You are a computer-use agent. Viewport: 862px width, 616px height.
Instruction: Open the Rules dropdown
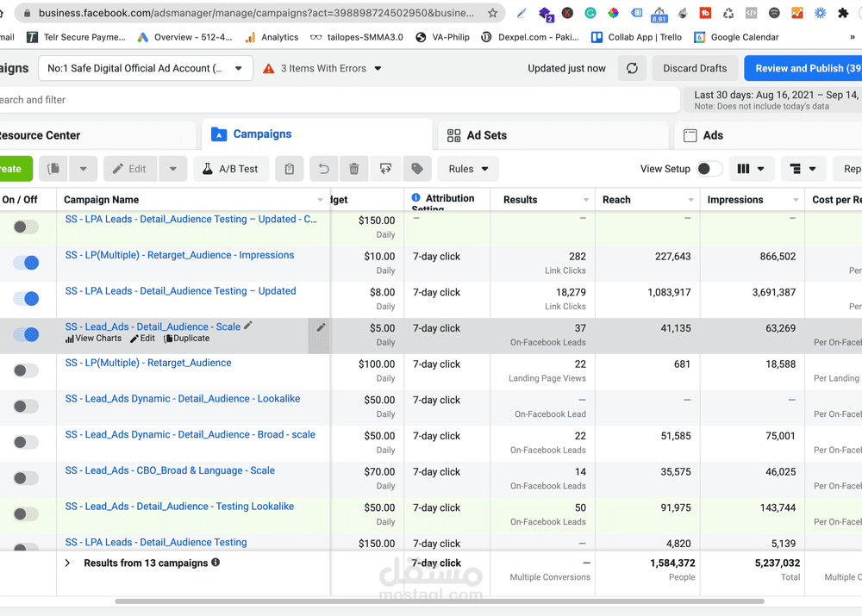tap(468, 169)
